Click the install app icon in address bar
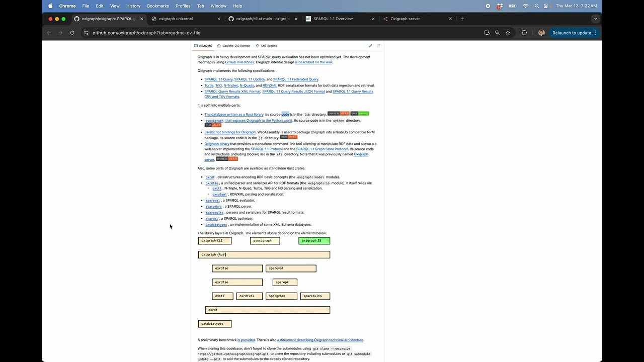644x362 pixels. coord(487,33)
